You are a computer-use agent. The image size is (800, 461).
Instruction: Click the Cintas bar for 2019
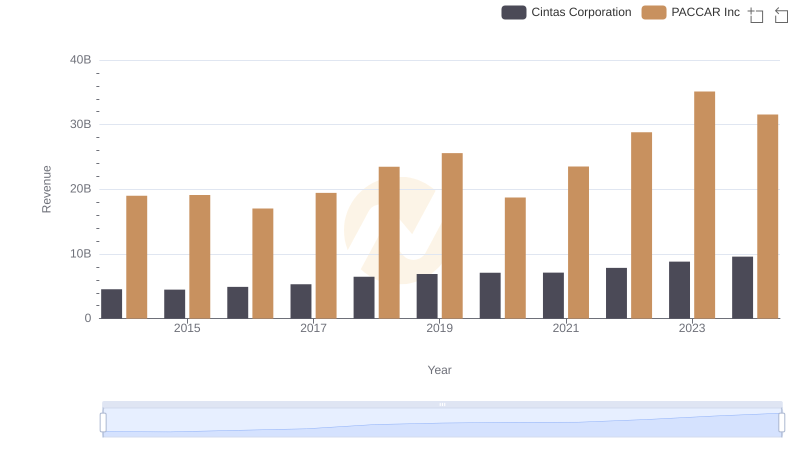tap(427, 296)
